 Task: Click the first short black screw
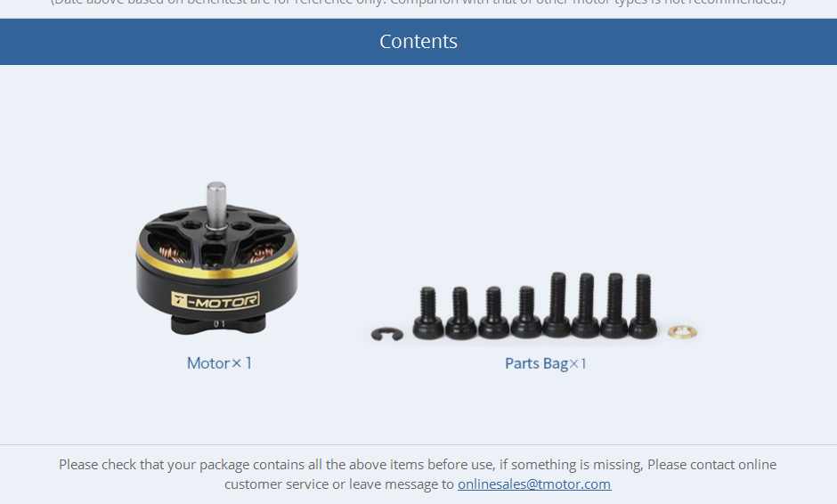point(428,313)
